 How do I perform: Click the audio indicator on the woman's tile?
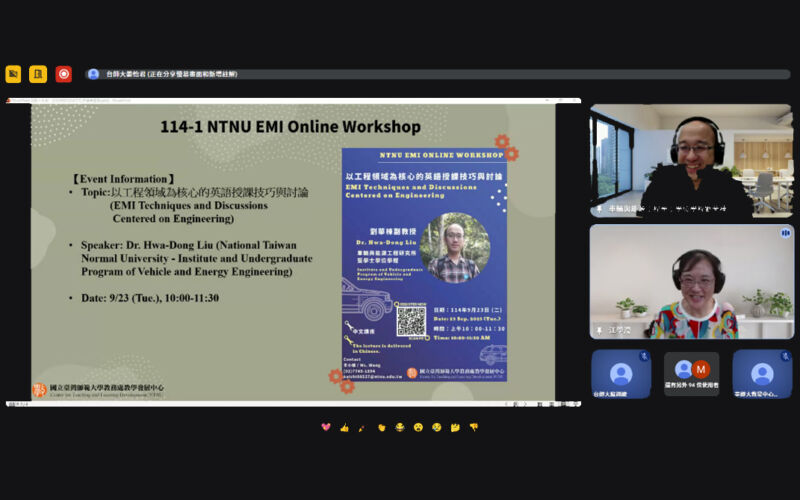point(785,232)
